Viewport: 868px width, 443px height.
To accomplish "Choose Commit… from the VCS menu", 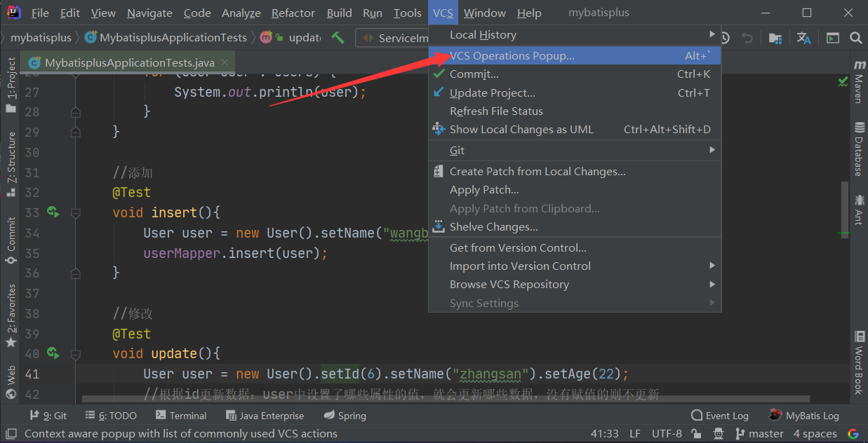I will tap(575, 74).
